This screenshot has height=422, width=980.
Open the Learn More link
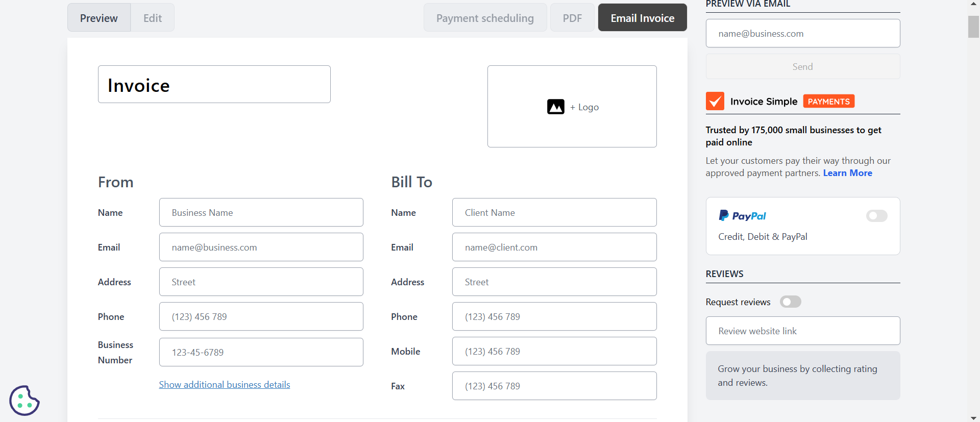847,173
